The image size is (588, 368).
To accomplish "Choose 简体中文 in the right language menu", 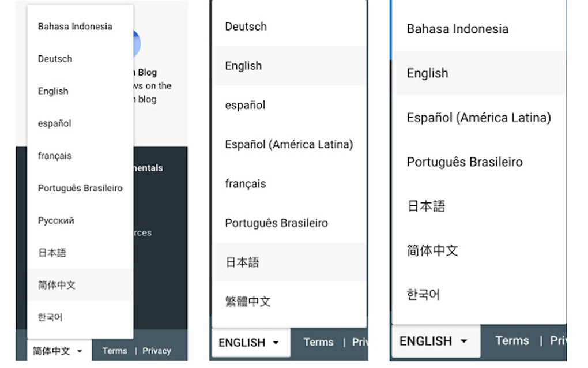I will [432, 250].
